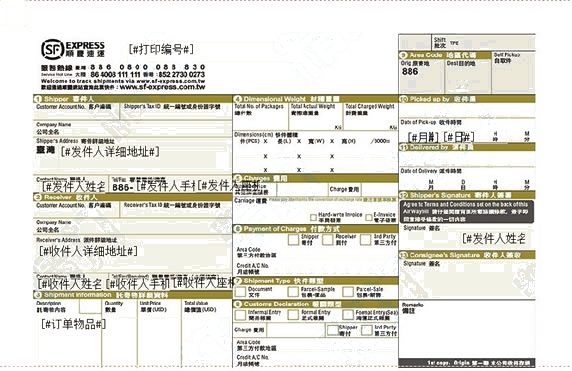Click the 886- phone prefix text
The width and height of the screenshot is (572, 371).
(122, 188)
